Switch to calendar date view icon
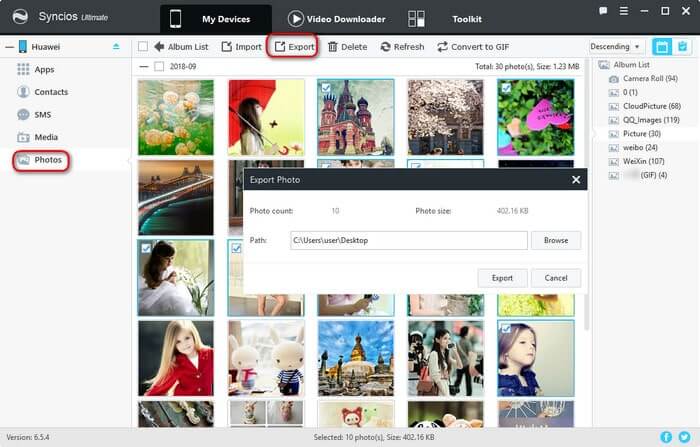 pos(662,46)
